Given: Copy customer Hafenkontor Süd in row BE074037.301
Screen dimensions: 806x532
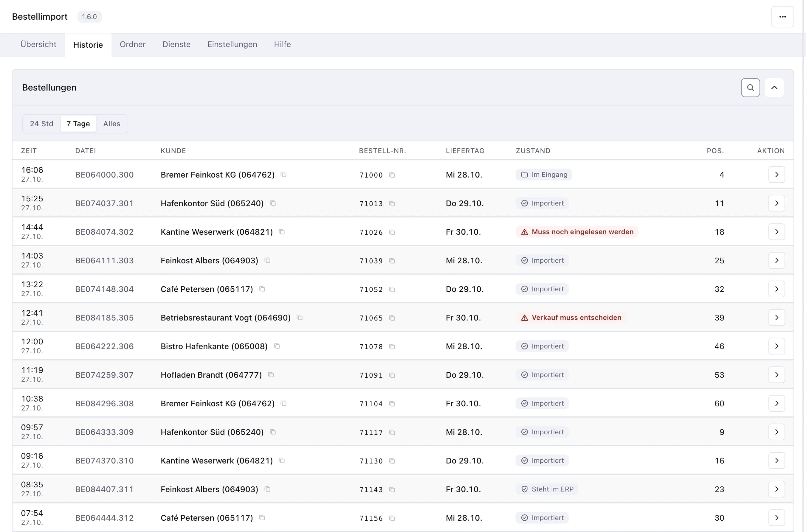Looking at the screenshot, I should pos(273,203).
